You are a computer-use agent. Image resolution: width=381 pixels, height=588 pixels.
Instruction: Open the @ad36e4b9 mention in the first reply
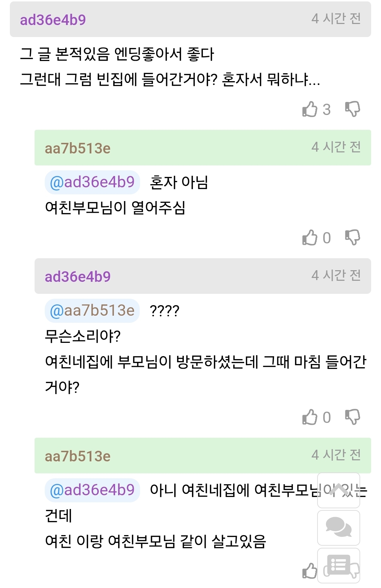pyautogui.click(x=92, y=182)
